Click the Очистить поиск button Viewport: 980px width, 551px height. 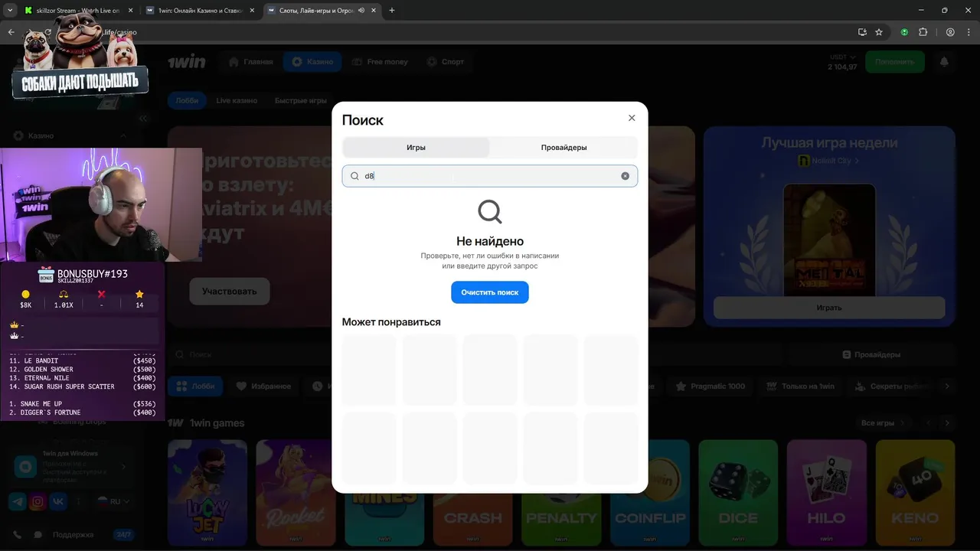[x=489, y=292]
